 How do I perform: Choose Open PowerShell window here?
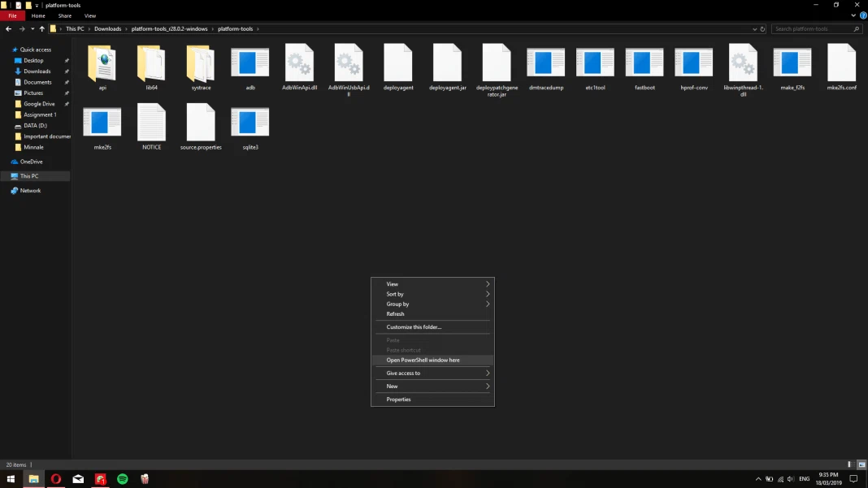point(432,361)
